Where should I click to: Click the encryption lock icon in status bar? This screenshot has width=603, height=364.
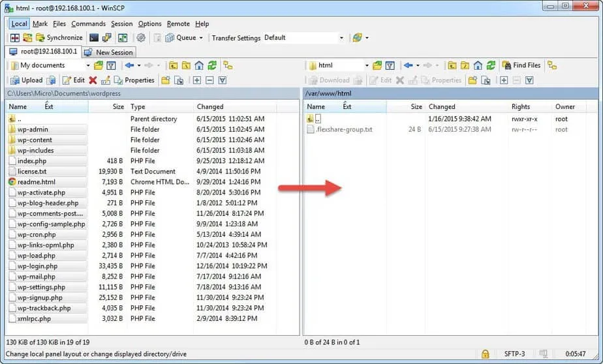click(x=485, y=354)
